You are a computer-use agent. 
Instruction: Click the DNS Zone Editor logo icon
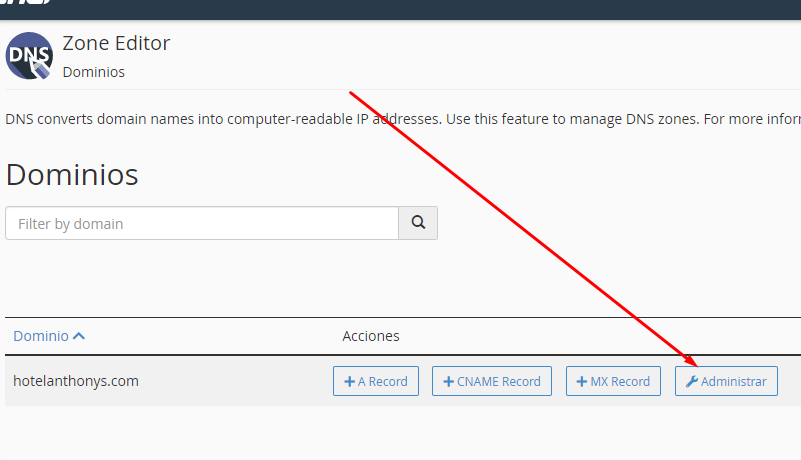(x=29, y=56)
